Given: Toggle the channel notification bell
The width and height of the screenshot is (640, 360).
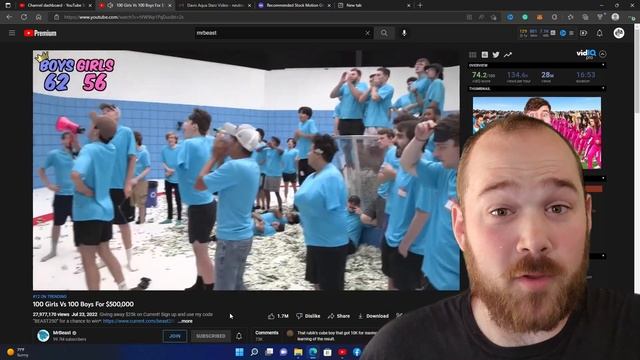Looking at the screenshot, I should [239, 336].
